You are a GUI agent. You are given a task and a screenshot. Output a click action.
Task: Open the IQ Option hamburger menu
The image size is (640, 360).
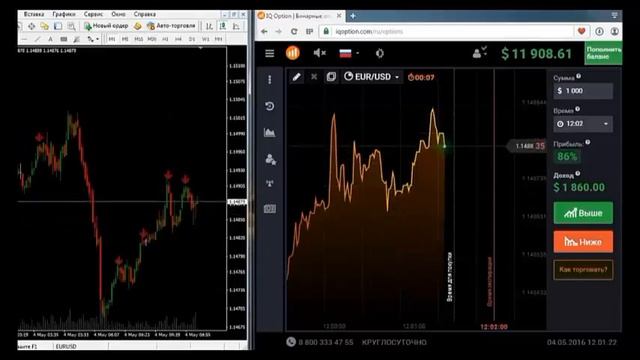pos(269,53)
